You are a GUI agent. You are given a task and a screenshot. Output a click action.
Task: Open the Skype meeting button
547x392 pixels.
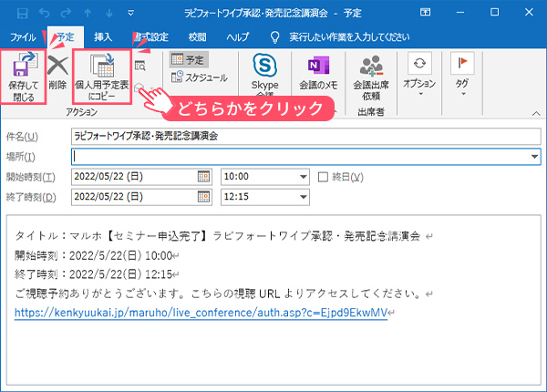tap(264, 74)
